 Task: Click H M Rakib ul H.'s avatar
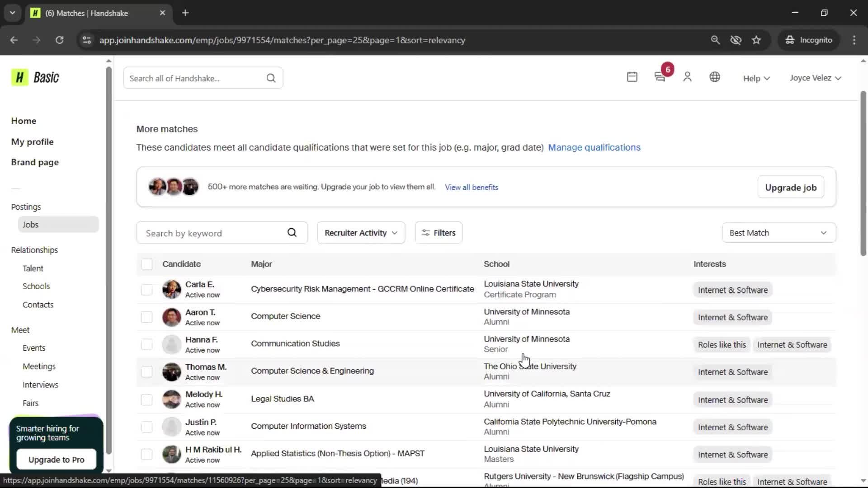(x=171, y=454)
